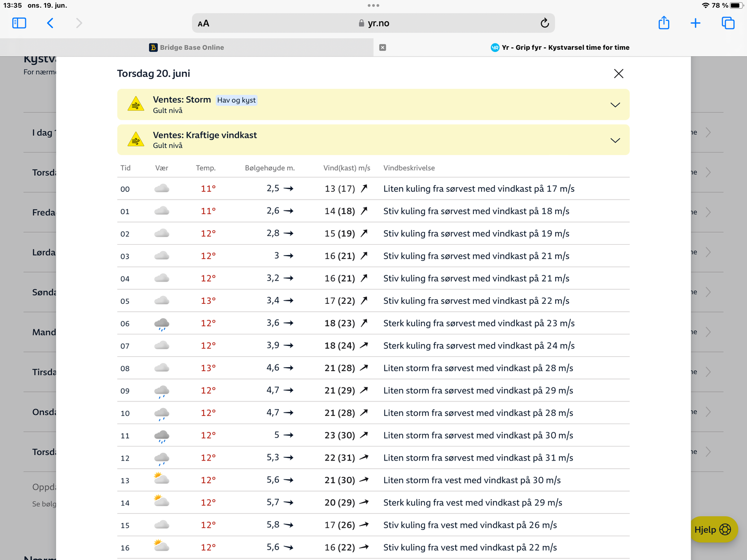Add a new Safari tab
747x560 pixels.
click(x=696, y=23)
